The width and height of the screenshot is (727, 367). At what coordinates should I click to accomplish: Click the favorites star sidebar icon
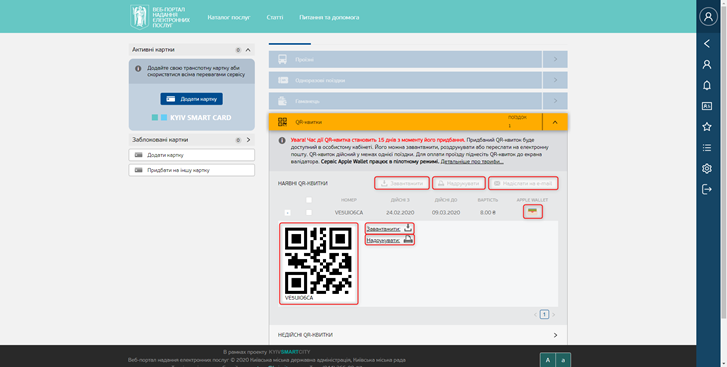point(707,127)
